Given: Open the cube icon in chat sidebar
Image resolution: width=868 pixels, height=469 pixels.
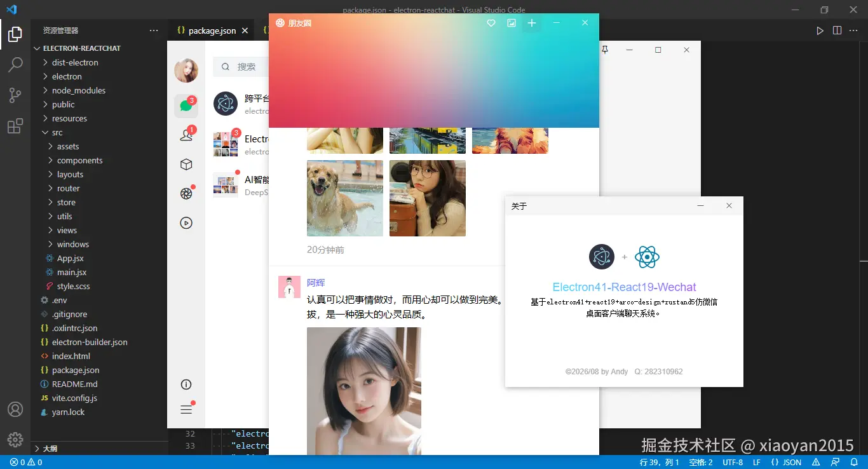Looking at the screenshot, I should click(186, 165).
